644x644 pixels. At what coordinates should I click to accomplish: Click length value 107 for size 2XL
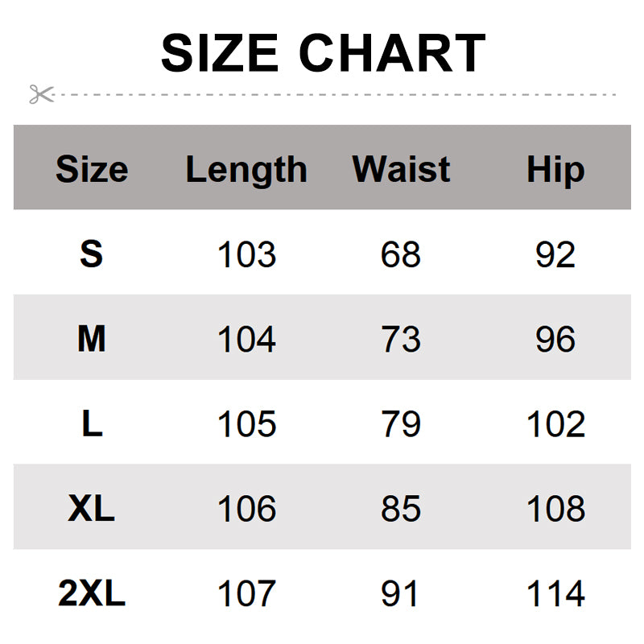click(x=246, y=594)
